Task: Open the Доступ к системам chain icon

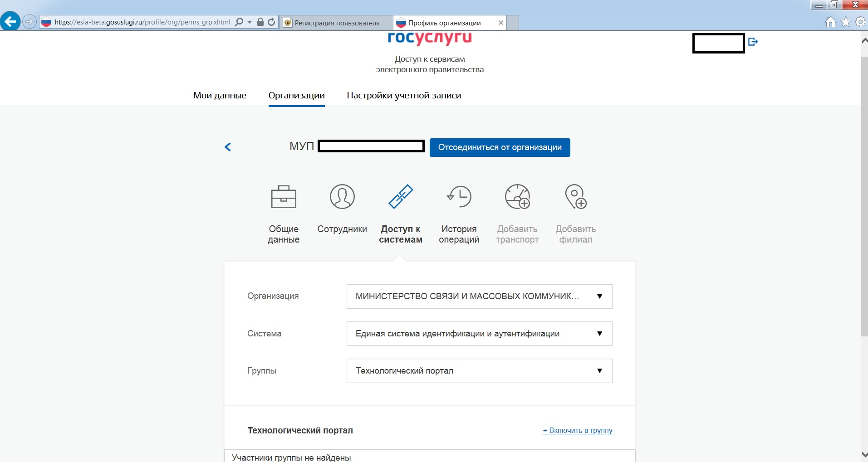Action: 401,196
